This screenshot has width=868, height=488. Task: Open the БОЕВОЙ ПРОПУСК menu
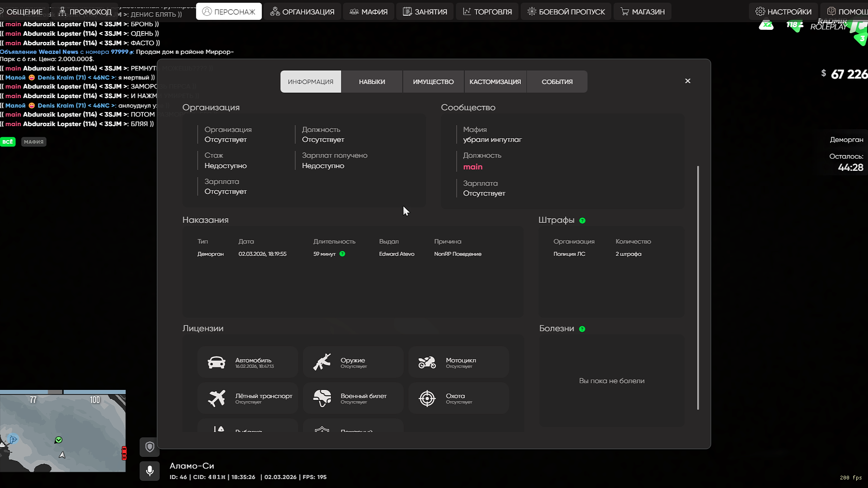(566, 12)
